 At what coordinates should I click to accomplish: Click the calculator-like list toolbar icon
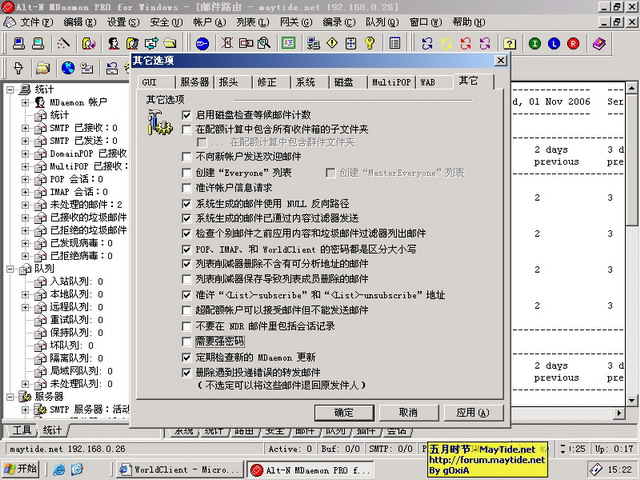(x=394, y=43)
